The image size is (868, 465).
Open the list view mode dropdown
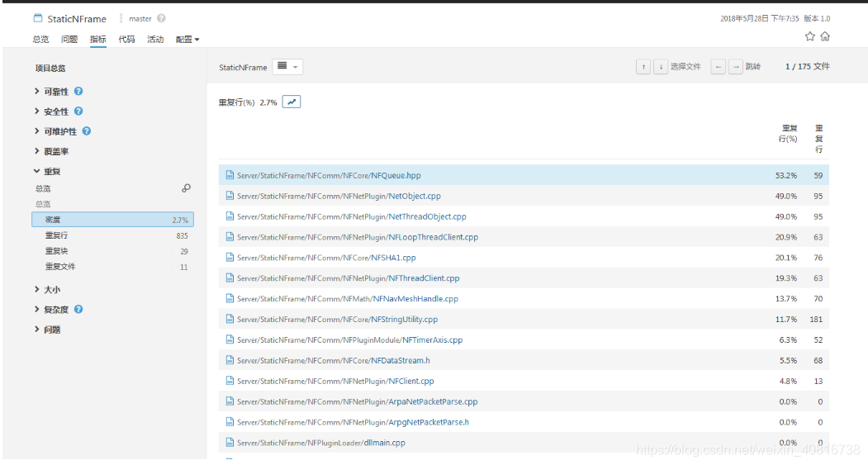coord(287,67)
